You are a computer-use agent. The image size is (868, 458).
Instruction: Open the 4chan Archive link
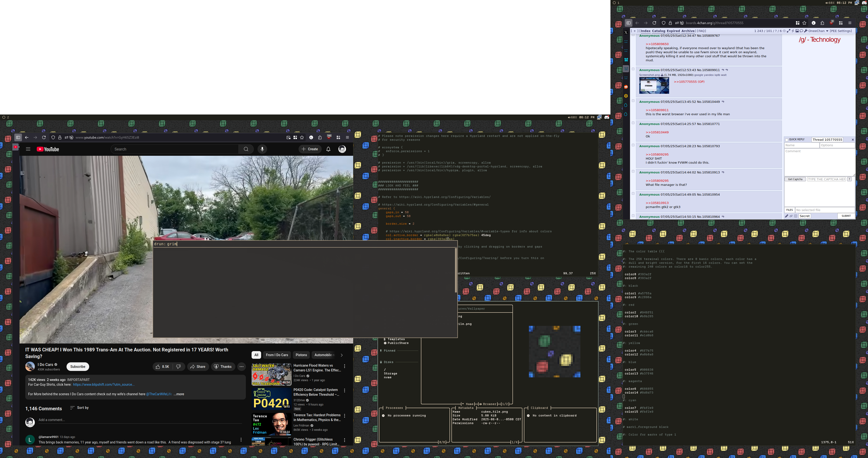tap(688, 31)
